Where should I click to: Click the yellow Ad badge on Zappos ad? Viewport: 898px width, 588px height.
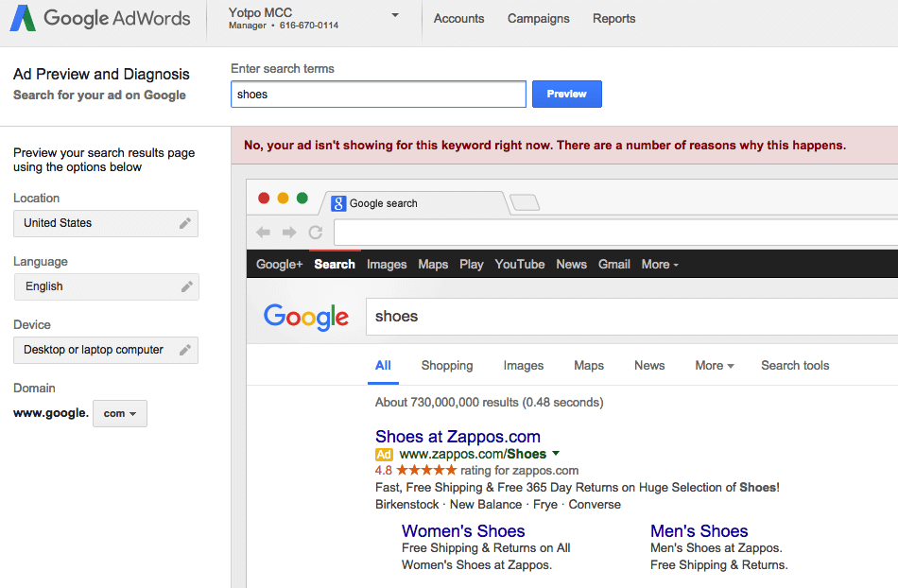pyautogui.click(x=385, y=454)
